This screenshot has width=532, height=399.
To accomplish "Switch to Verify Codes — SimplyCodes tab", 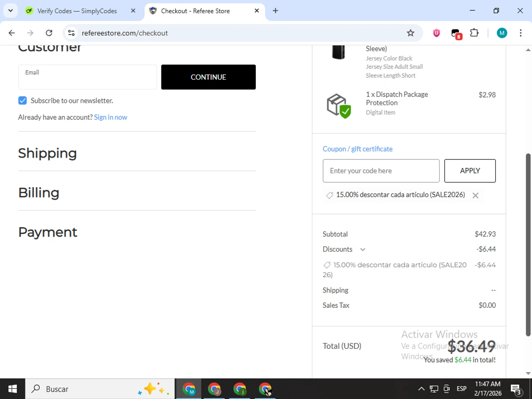I will tap(77, 11).
